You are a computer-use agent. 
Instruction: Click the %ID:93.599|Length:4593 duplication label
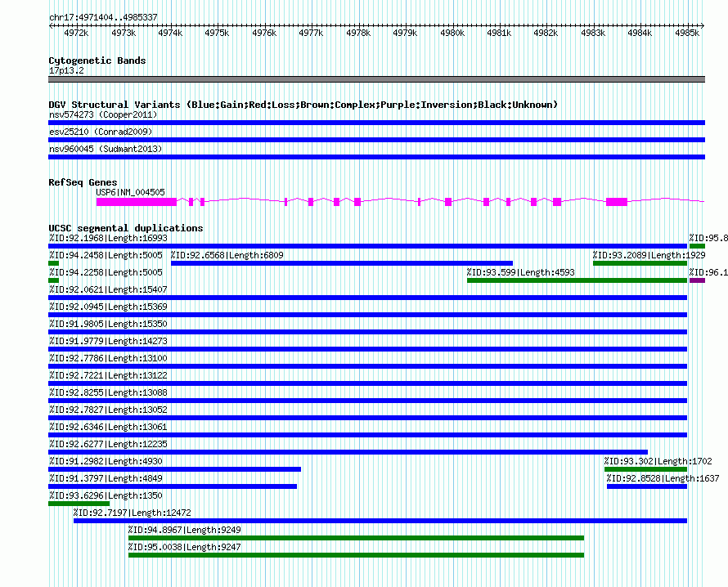[521, 272]
